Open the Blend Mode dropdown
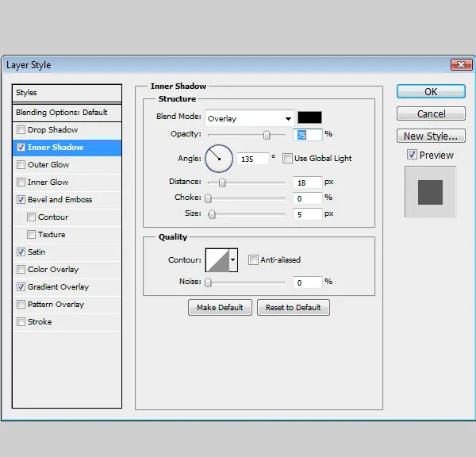 (x=250, y=118)
